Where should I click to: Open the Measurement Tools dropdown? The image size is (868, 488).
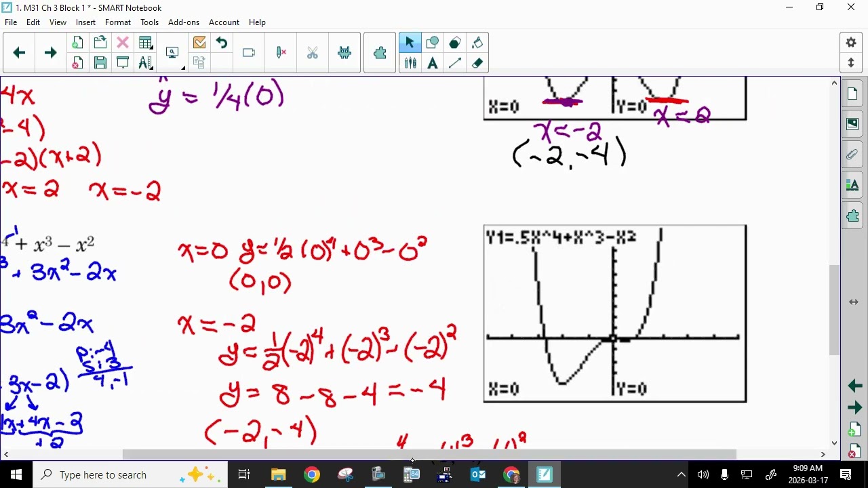(x=145, y=63)
